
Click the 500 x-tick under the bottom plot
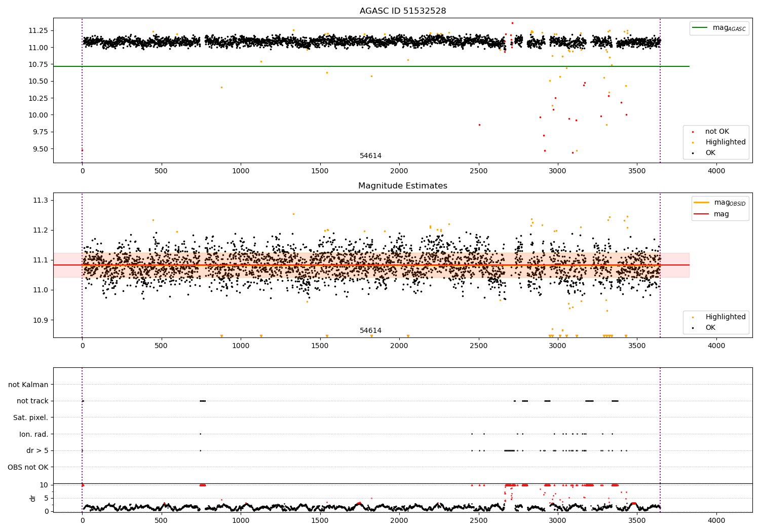pyautogui.click(x=161, y=520)
